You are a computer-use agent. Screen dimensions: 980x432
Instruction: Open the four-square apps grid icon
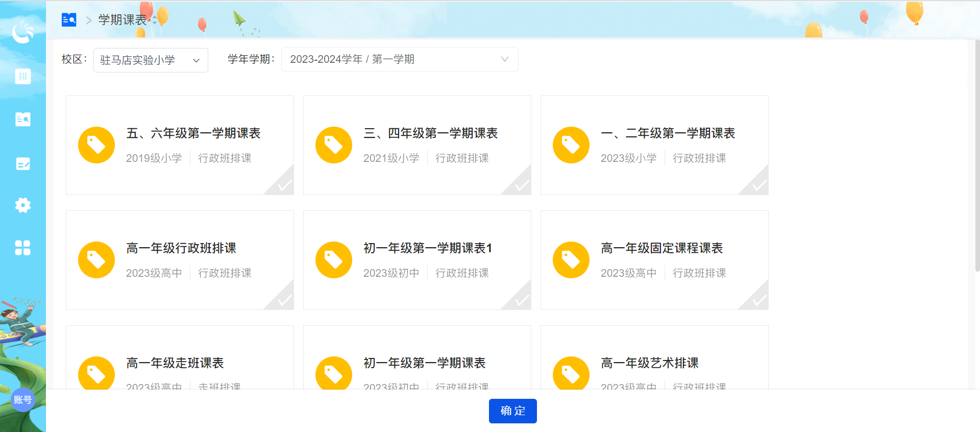[x=23, y=248]
